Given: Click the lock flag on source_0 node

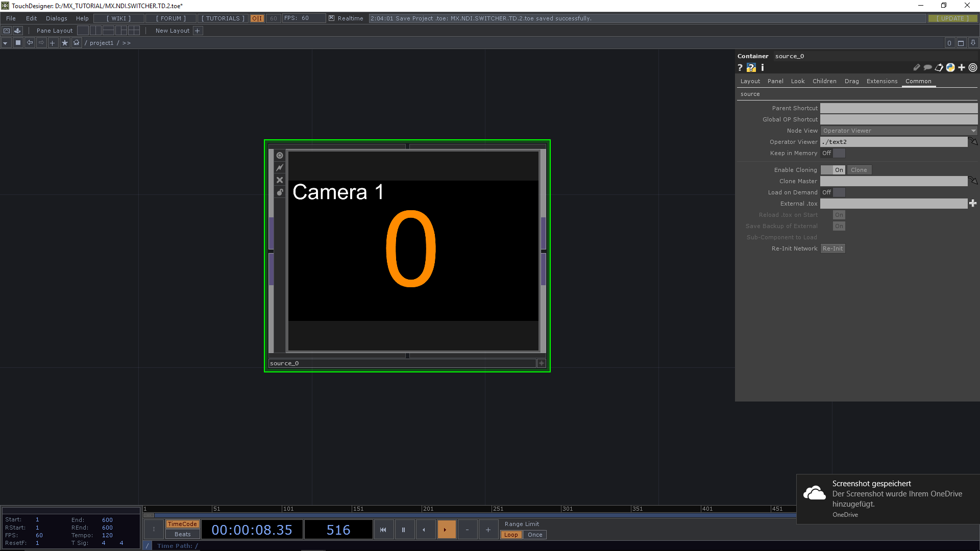Looking at the screenshot, I should pos(280,192).
